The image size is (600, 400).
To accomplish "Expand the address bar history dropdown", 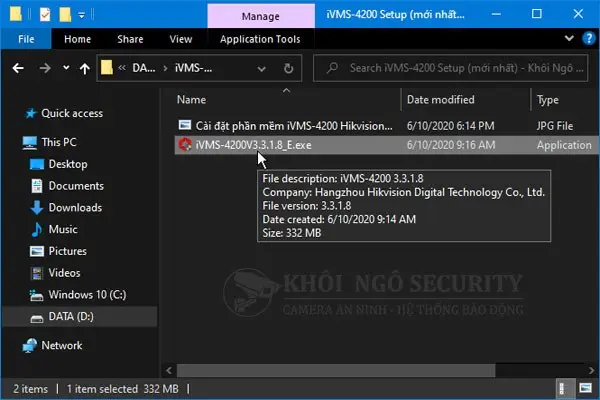I will 261,69.
